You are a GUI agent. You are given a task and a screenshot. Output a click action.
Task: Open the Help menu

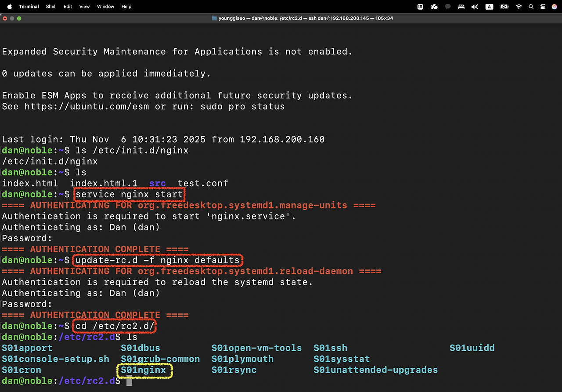(x=126, y=7)
